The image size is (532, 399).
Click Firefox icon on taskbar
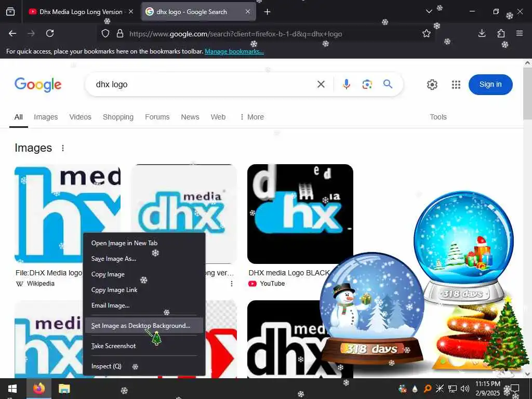[38, 389]
